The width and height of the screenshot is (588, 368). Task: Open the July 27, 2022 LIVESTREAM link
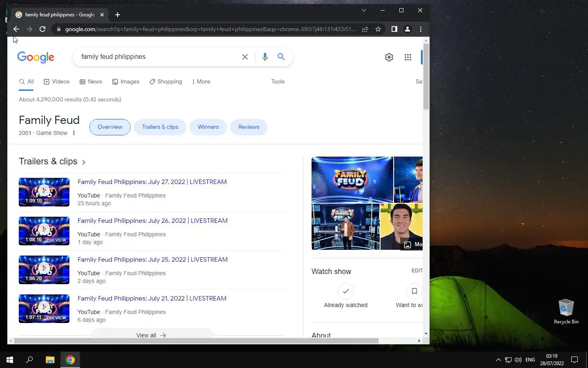click(152, 182)
